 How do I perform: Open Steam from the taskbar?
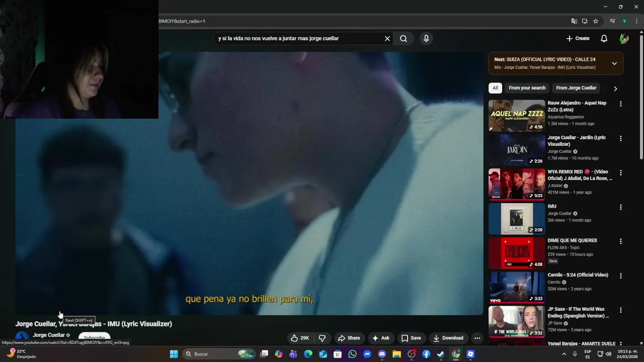click(441, 354)
